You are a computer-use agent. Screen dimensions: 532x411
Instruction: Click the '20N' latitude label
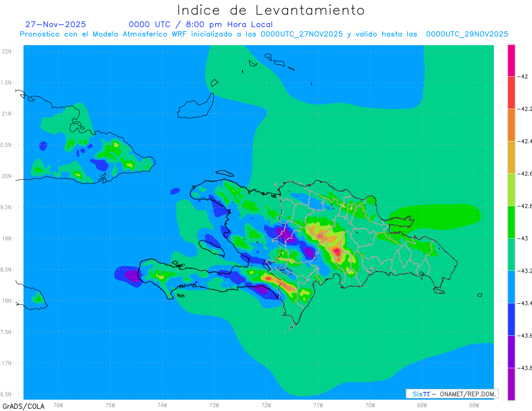click(x=6, y=176)
